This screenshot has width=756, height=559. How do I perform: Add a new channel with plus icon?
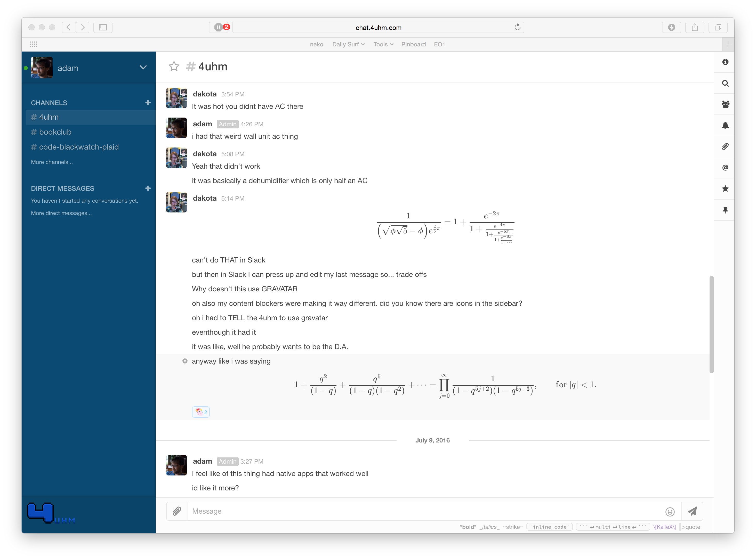[x=148, y=103]
